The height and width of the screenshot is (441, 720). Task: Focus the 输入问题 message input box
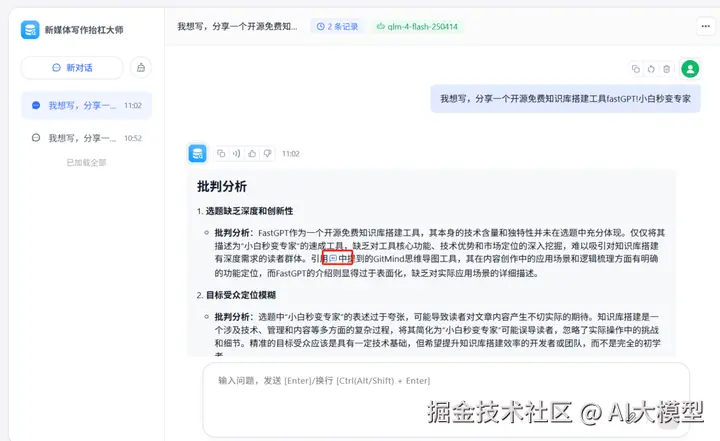(446, 400)
